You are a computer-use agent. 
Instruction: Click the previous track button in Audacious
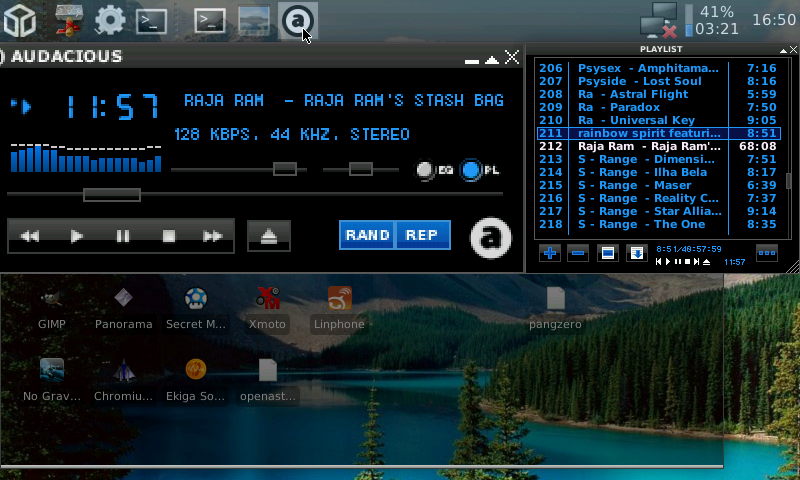click(x=30, y=236)
